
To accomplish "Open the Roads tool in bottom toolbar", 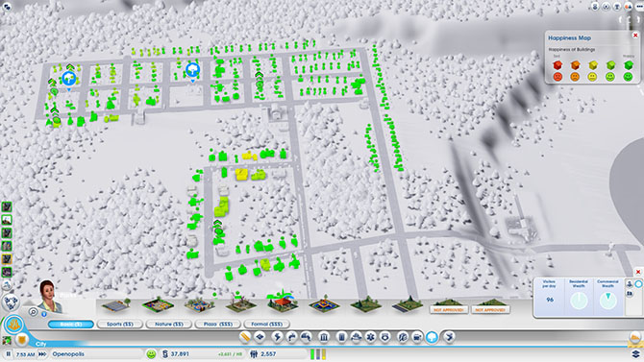I will pyautogui.click(x=245, y=337).
